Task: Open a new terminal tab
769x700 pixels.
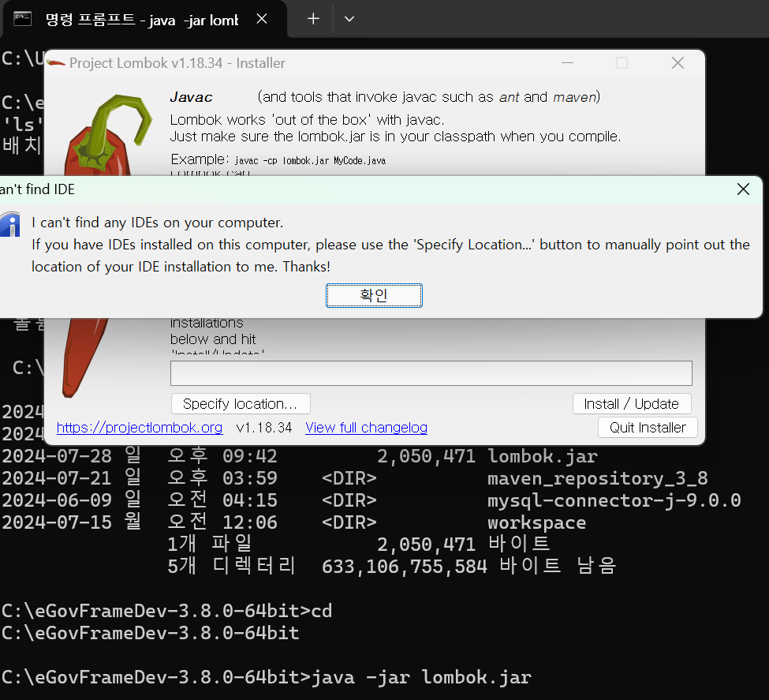Action: [313, 19]
